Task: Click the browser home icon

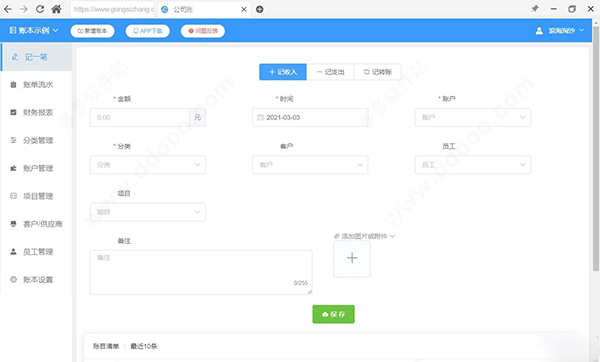Action: [x=56, y=9]
